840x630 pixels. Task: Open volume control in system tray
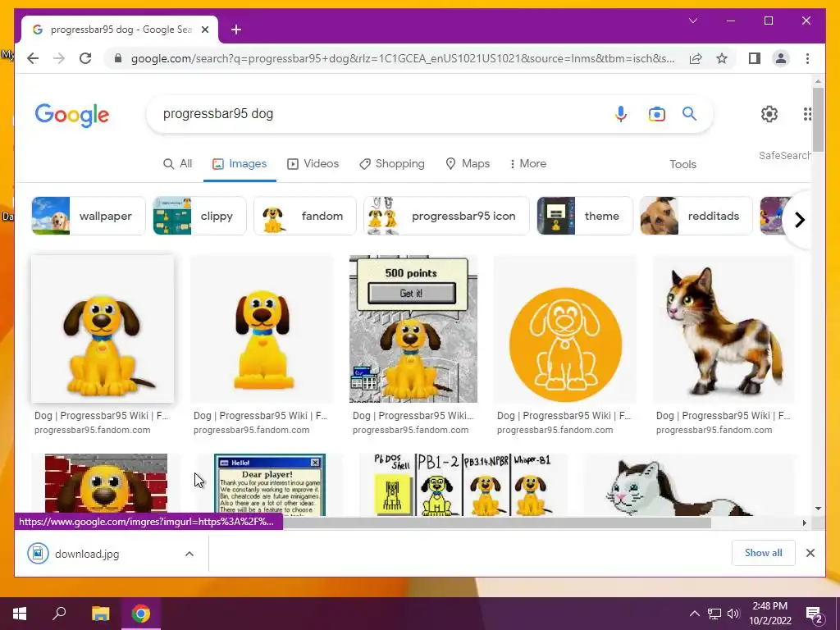(733, 614)
